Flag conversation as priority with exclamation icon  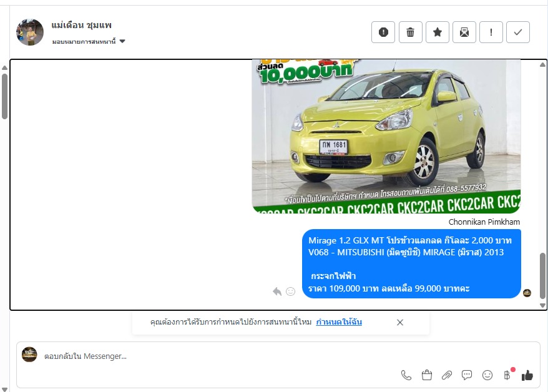491,32
